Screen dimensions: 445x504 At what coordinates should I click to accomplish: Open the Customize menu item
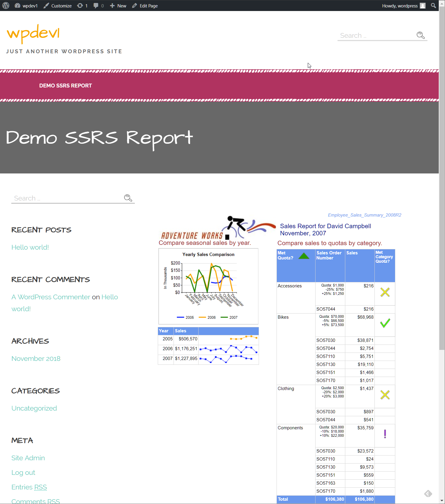click(58, 6)
